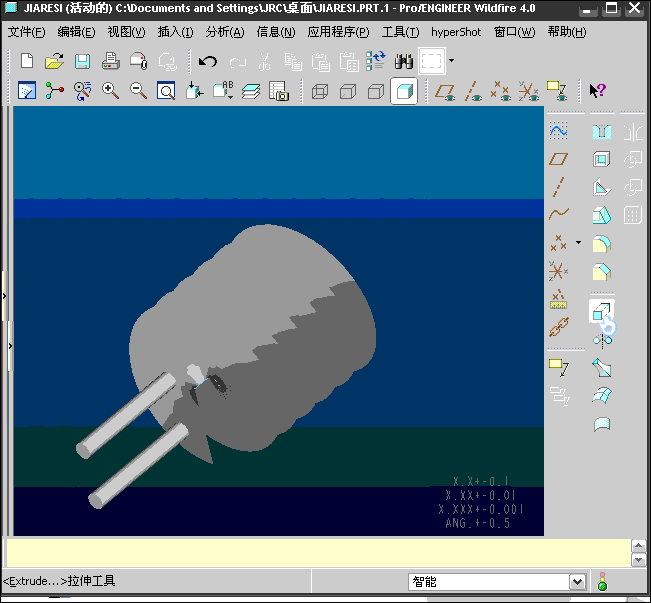Viewport: 651px width, 603px height.
Task: Select the Boundary Blend tool
Action: coord(602,396)
